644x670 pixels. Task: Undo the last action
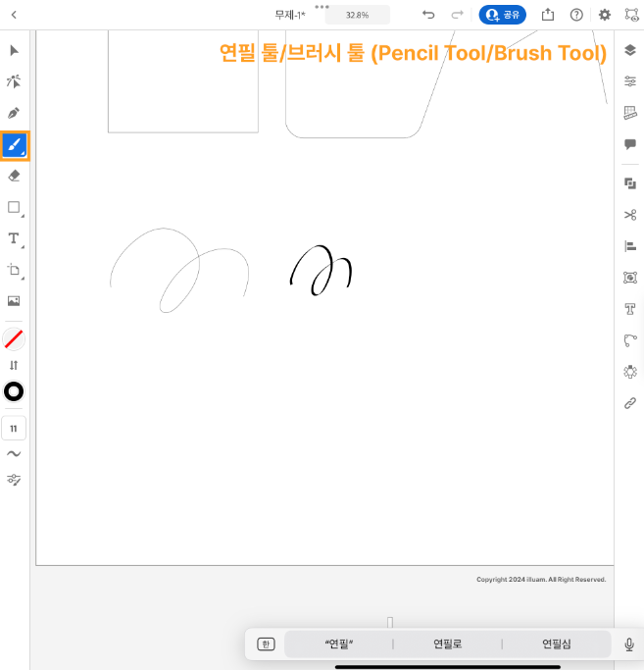(428, 15)
